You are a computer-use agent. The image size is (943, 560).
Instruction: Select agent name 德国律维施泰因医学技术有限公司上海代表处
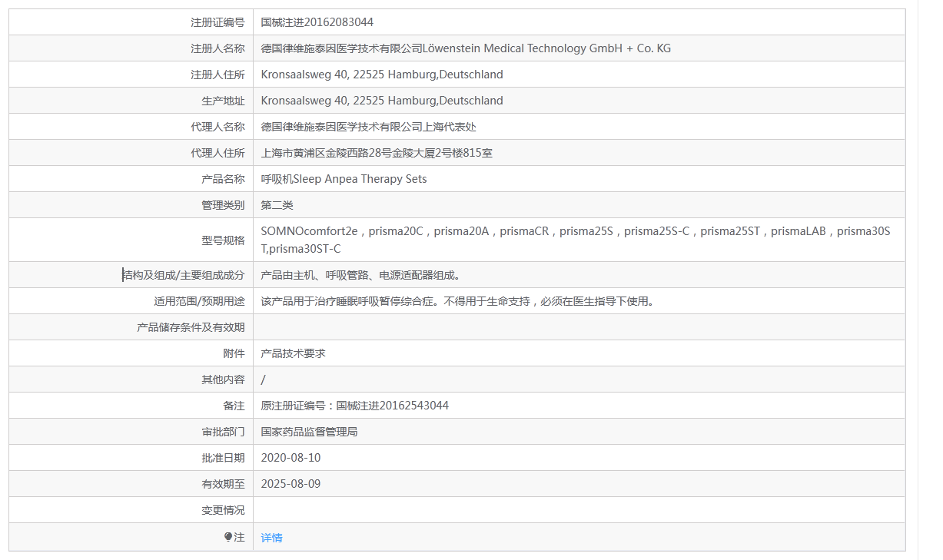tap(369, 127)
